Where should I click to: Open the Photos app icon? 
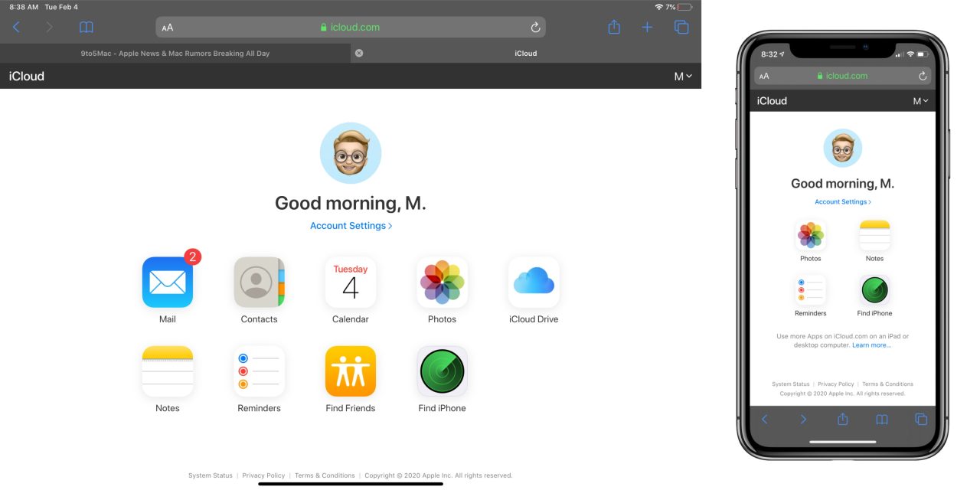point(442,282)
